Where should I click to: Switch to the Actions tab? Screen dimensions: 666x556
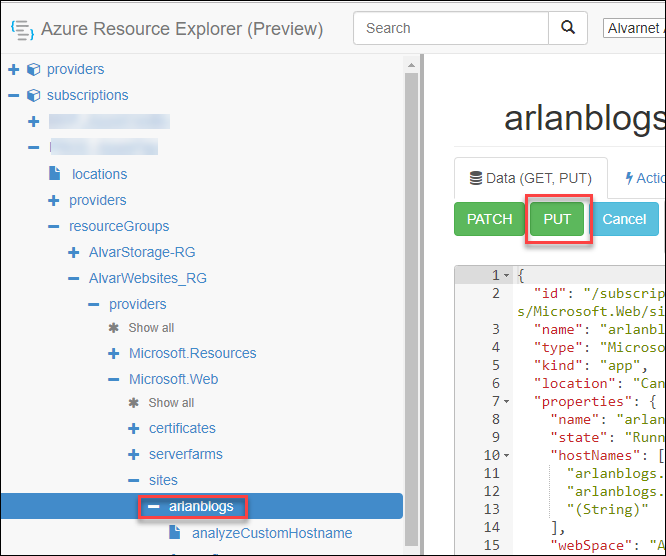[x=644, y=178]
